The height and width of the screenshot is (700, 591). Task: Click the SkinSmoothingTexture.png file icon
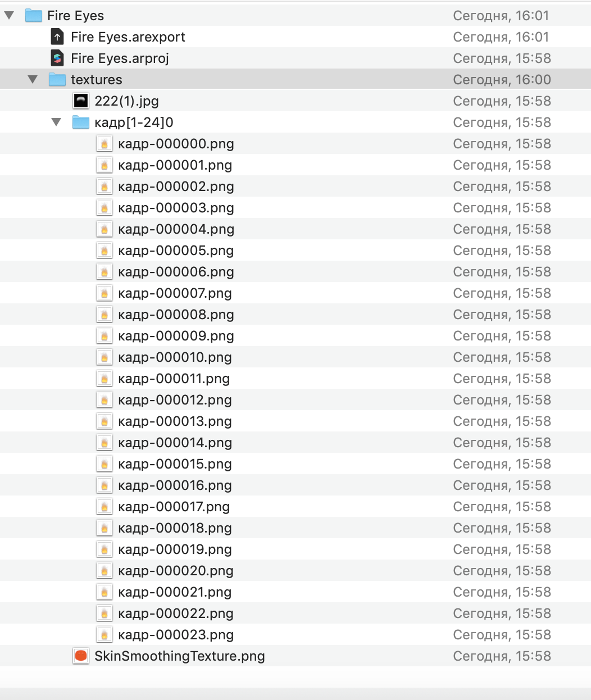click(81, 656)
